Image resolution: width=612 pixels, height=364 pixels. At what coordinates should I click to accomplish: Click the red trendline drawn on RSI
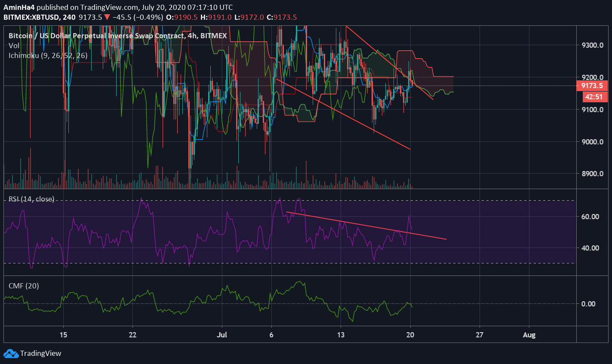pyautogui.click(x=366, y=225)
